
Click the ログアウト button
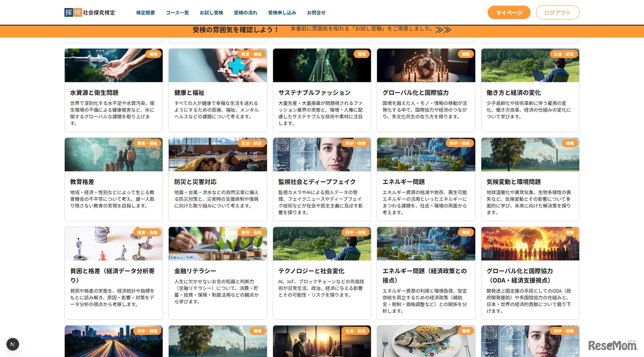pyautogui.click(x=557, y=12)
